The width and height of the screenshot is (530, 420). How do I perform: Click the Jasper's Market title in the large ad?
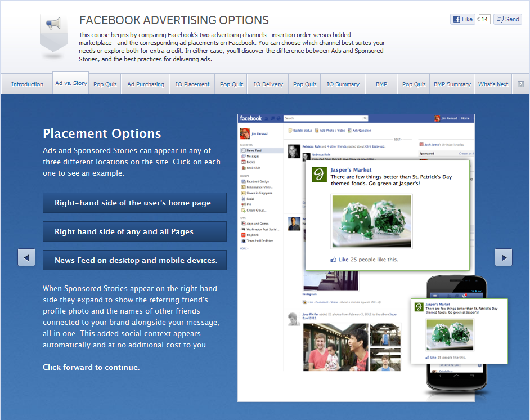pos(351,170)
